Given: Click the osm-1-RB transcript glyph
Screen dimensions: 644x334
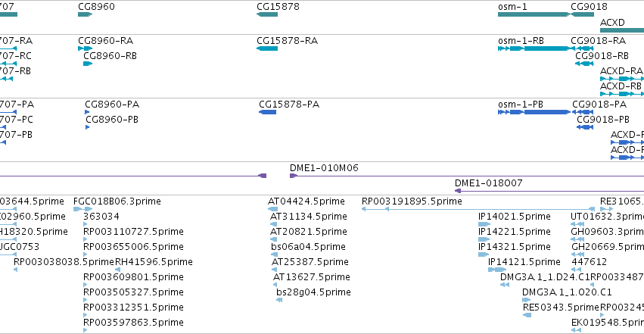Looking at the screenshot, I should point(534,48).
